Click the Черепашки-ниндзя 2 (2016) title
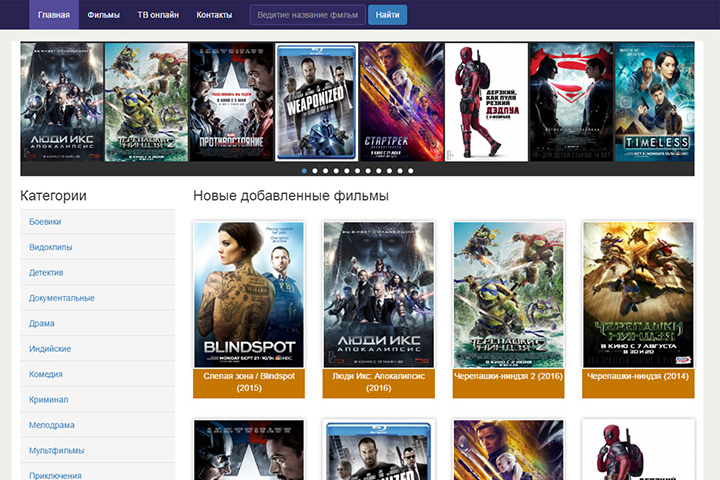720x480 pixels. 508,376
